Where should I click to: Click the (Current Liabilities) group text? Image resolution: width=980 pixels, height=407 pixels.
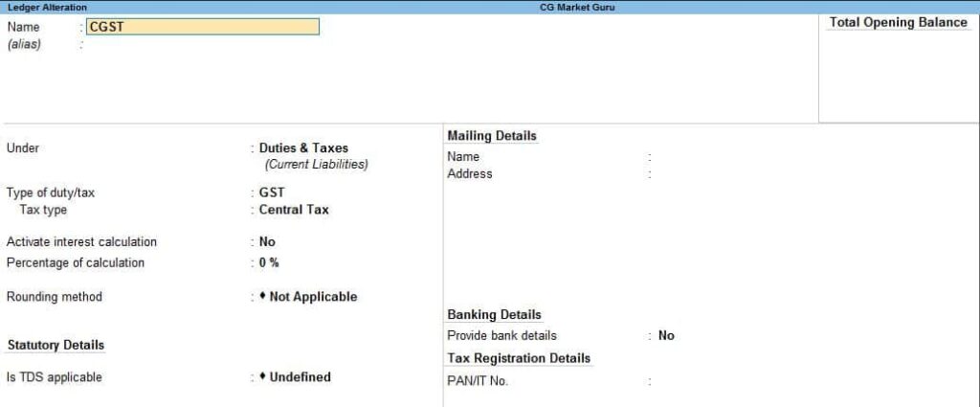(316, 165)
